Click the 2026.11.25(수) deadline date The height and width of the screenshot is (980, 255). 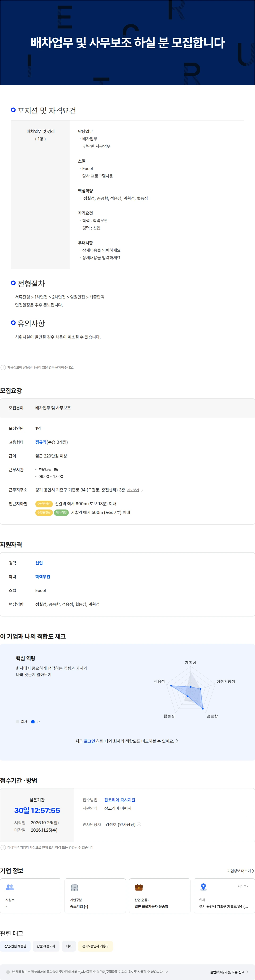(x=44, y=830)
